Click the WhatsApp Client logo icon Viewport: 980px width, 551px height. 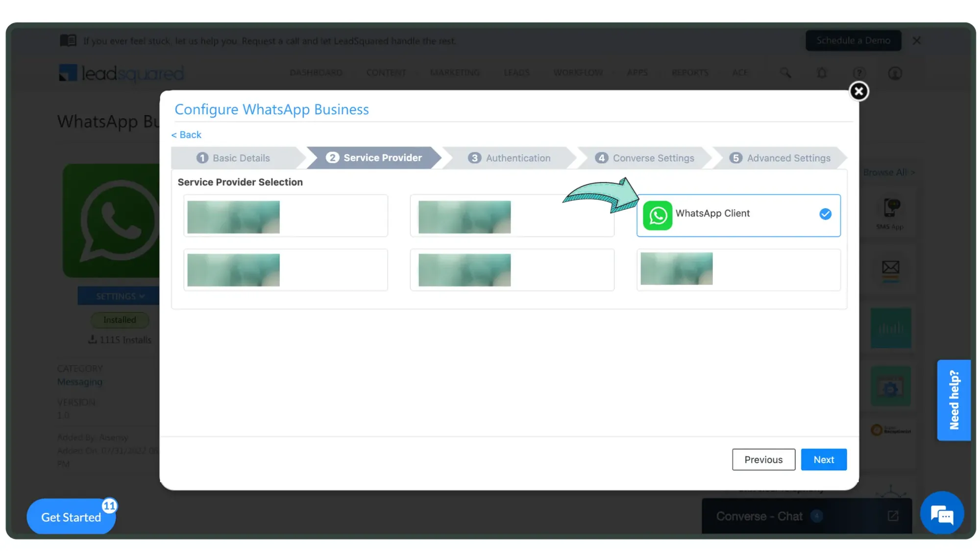point(657,216)
